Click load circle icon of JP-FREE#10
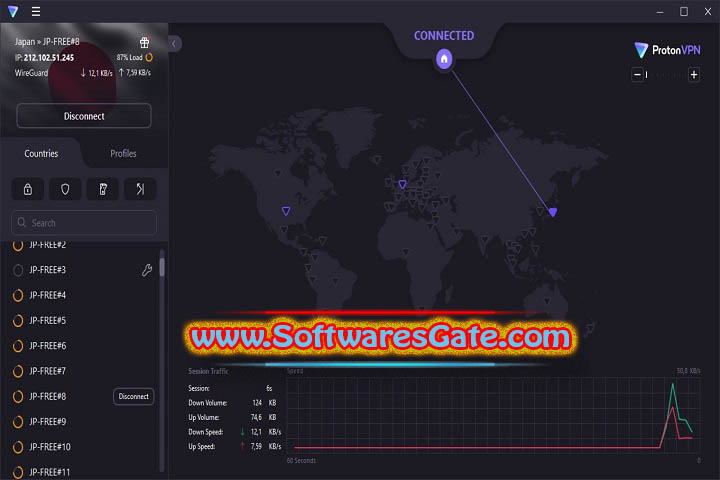The width and height of the screenshot is (720, 480). [18, 447]
